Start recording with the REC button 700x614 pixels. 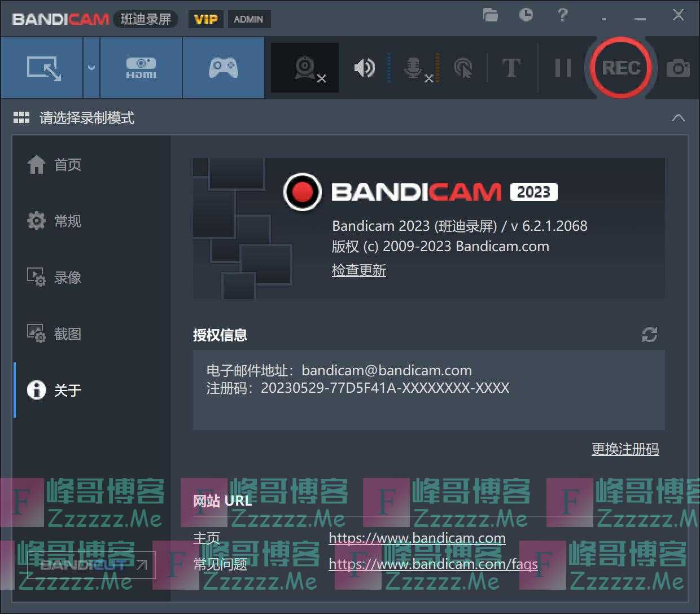(x=620, y=68)
